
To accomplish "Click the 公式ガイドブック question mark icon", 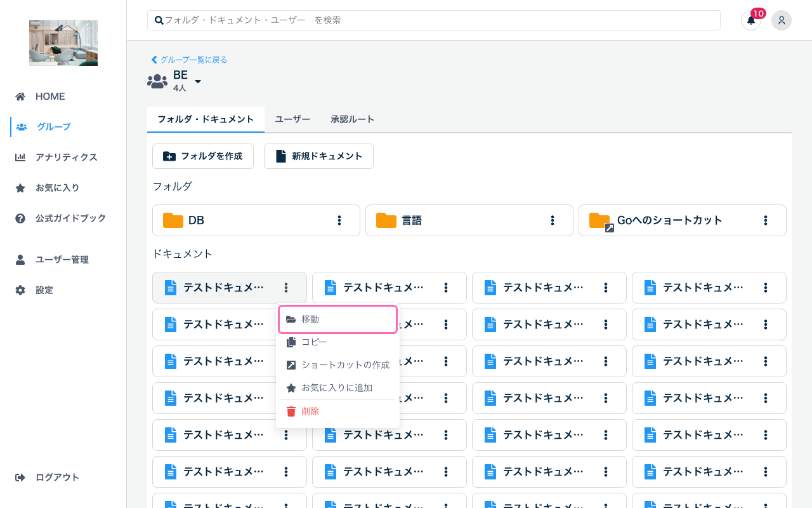I will (22, 218).
